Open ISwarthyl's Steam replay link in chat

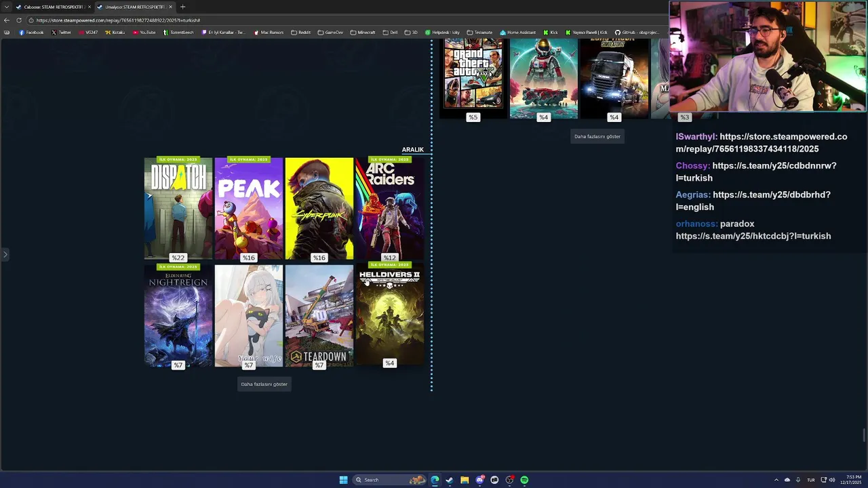pyautogui.click(x=762, y=142)
